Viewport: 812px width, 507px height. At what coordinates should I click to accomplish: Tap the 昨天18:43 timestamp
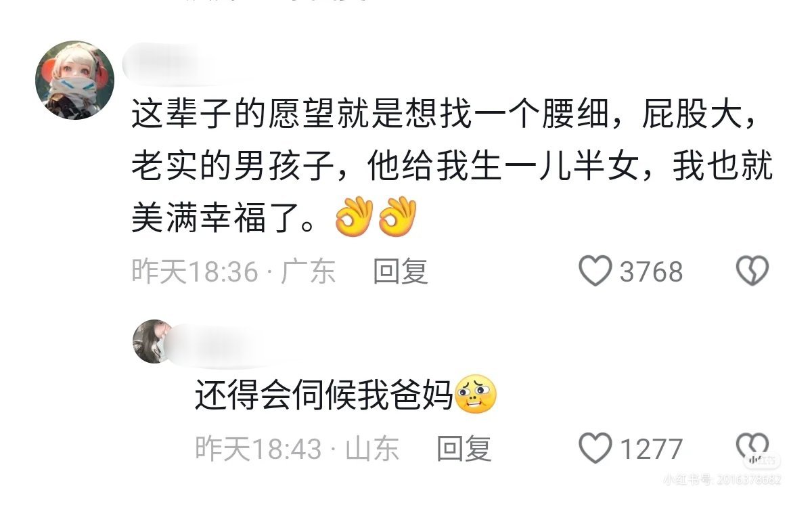click(258, 448)
